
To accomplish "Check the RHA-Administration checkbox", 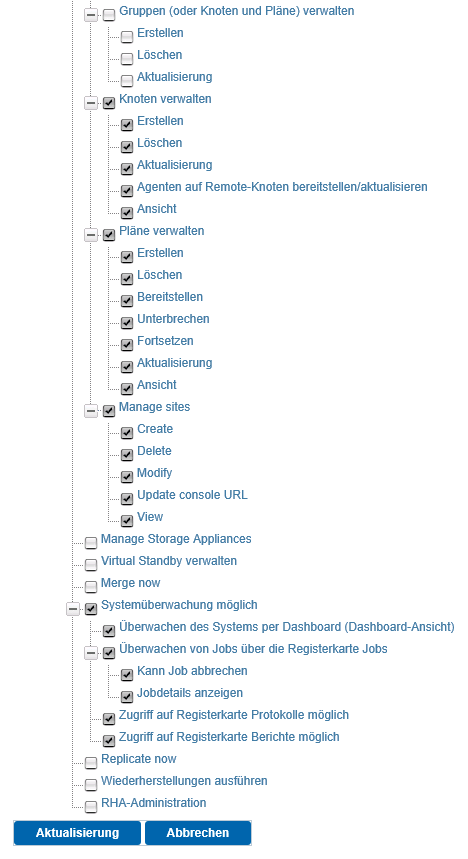I will coord(91,806).
